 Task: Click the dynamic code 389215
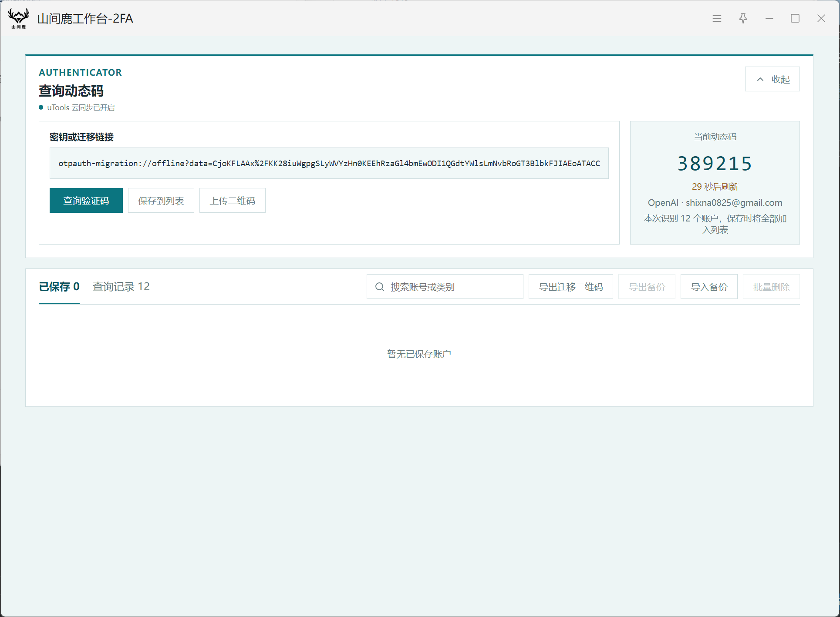tap(715, 164)
